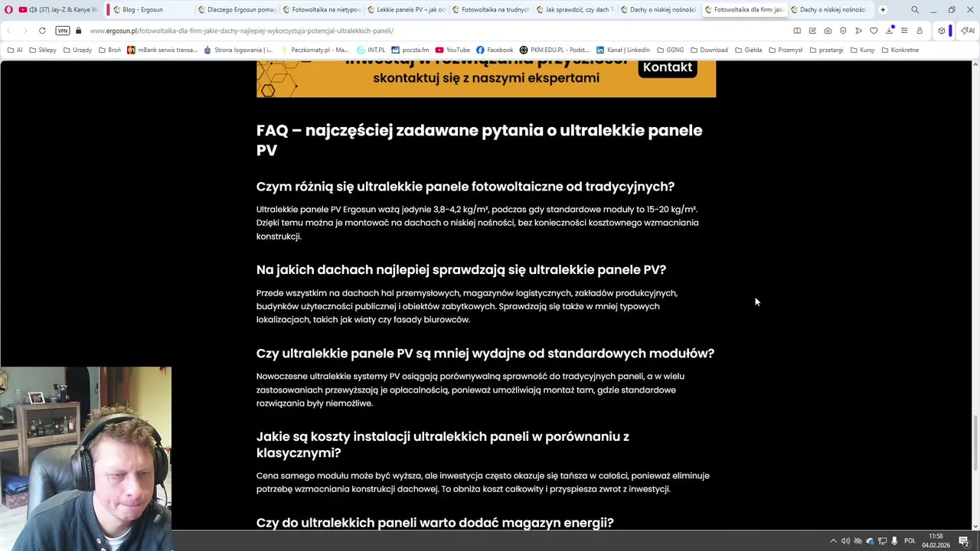980x551 pixels.
Task: Switch the POL input language indicator
Action: (x=910, y=541)
